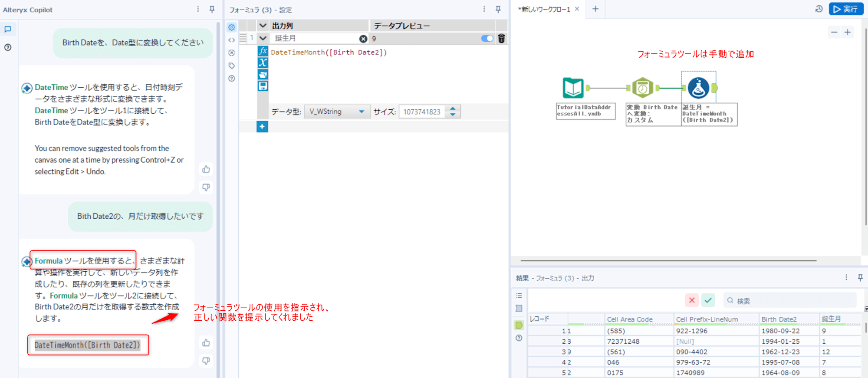
Task: Open the columns and constants X icon
Action: click(x=263, y=63)
